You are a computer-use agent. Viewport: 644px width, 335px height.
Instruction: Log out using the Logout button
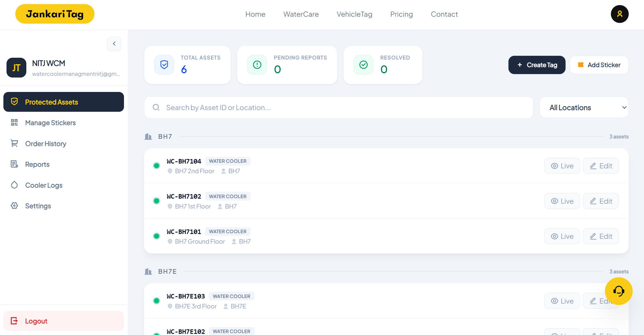[64, 321]
